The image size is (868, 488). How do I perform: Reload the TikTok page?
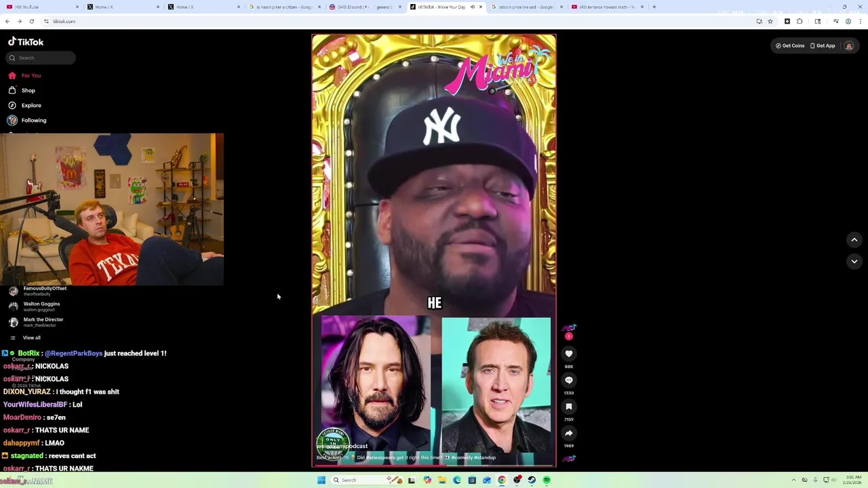pos(31,21)
